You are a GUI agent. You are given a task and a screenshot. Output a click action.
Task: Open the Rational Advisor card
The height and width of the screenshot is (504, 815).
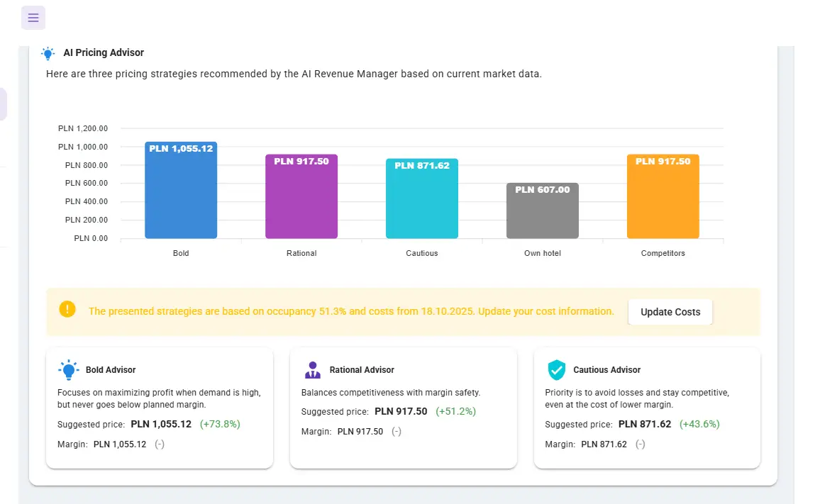(404, 408)
